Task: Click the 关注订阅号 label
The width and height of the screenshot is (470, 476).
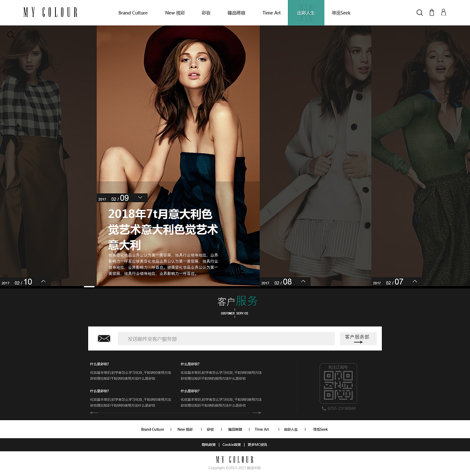Action: [338, 367]
